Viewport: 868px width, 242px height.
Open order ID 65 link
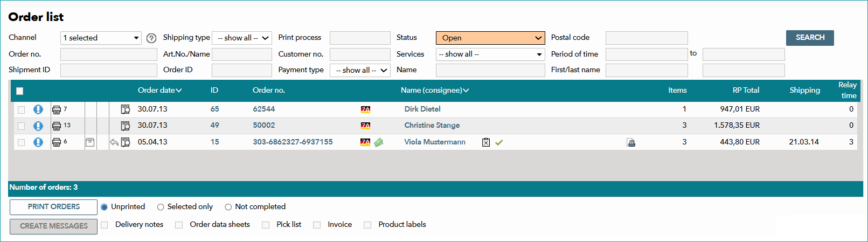[x=214, y=109]
